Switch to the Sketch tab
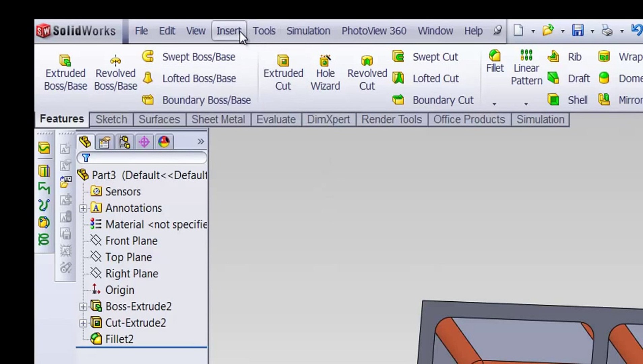Image resolution: width=643 pixels, height=364 pixels. (111, 119)
